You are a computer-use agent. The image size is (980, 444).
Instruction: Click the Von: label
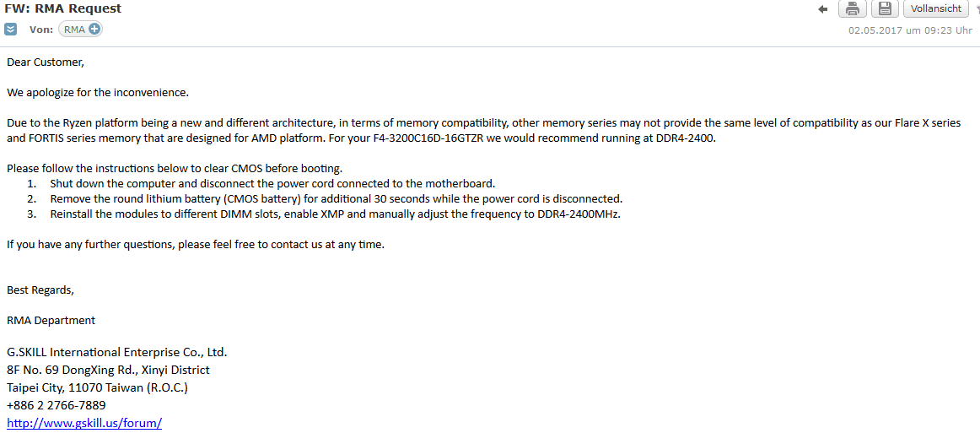pos(41,30)
